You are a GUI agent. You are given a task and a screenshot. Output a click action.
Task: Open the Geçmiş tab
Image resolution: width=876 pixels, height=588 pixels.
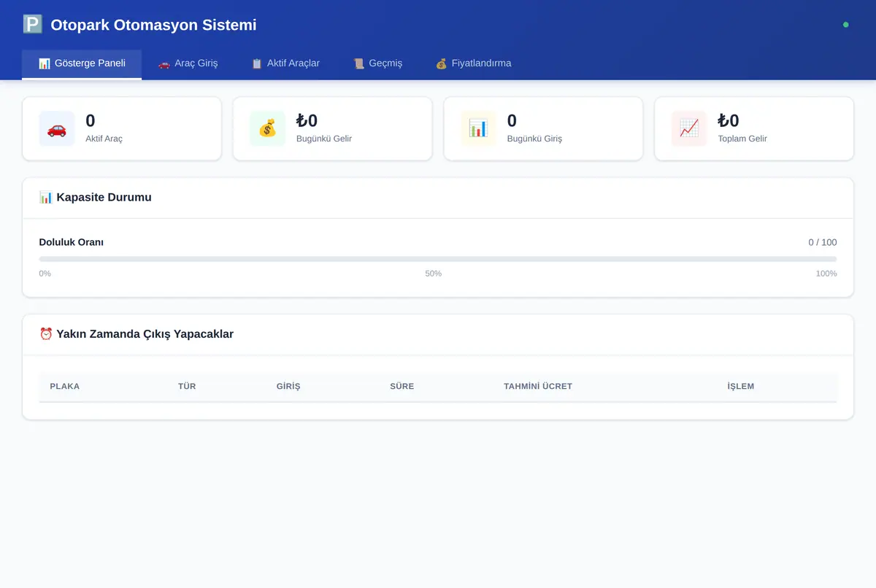pyautogui.click(x=377, y=64)
